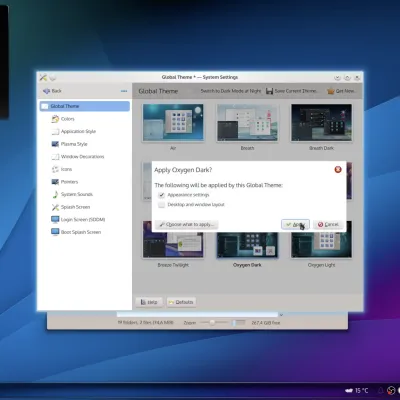Click the Login Screen (SDDM) monitor icon
The height and width of the screenshot is (400, 400).
(x=55, y=219)
